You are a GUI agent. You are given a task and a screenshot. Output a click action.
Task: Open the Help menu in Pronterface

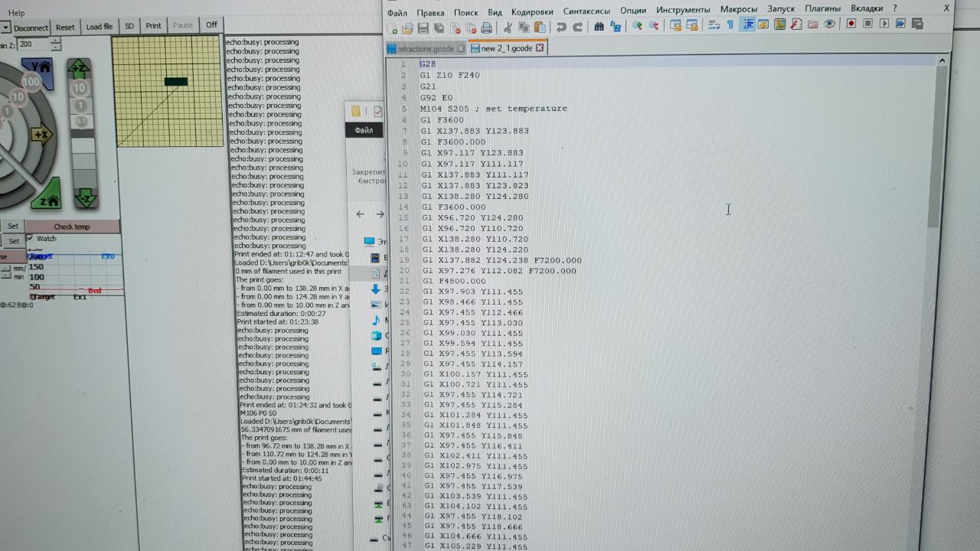point(16,13)
